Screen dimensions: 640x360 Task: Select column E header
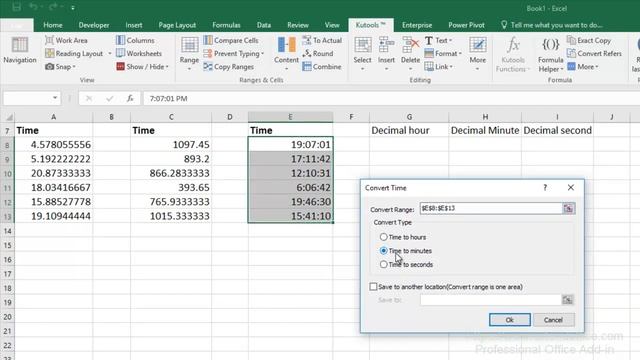click(x=290, y=117)
